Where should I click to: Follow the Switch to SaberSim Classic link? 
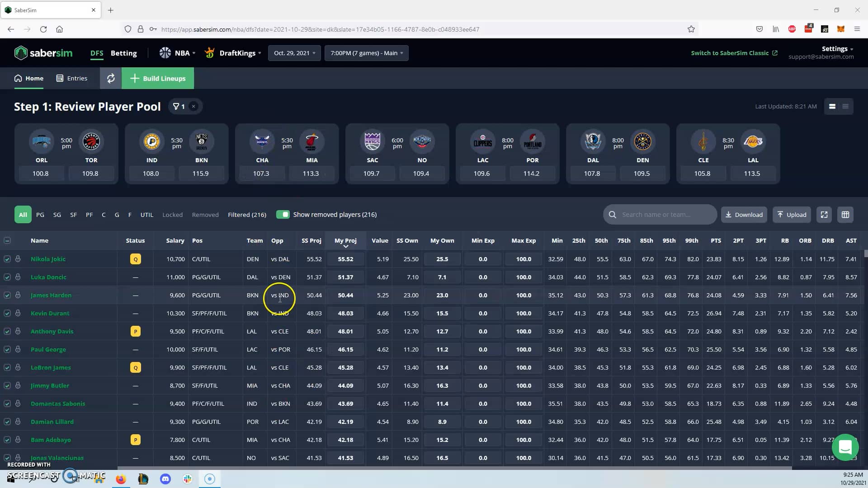(x=730, y=53)
